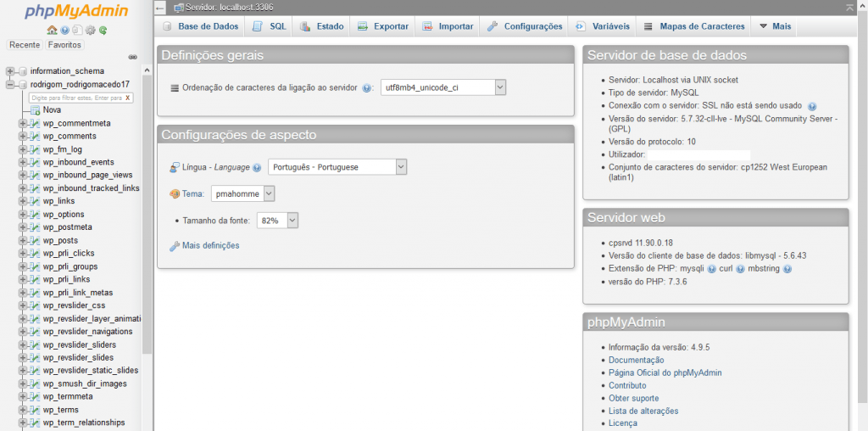Collapse the rodrigom_rodrigomacedo17 database node
The width and height of the screenshot is (868, 431).
click(x=10, y=85)
